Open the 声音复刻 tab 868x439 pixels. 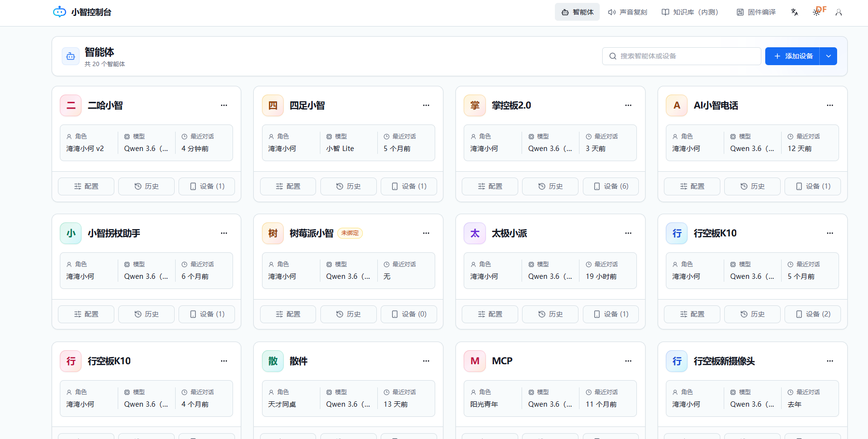click(627, 12)
